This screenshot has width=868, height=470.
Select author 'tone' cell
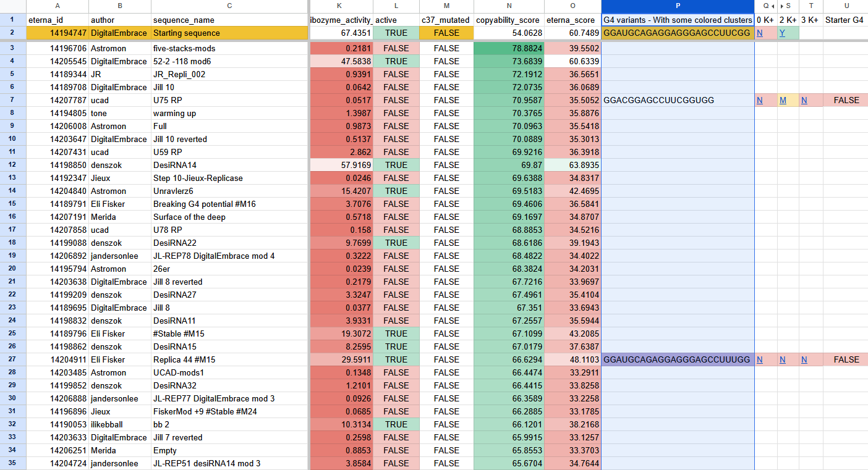[x=119, y=113]
